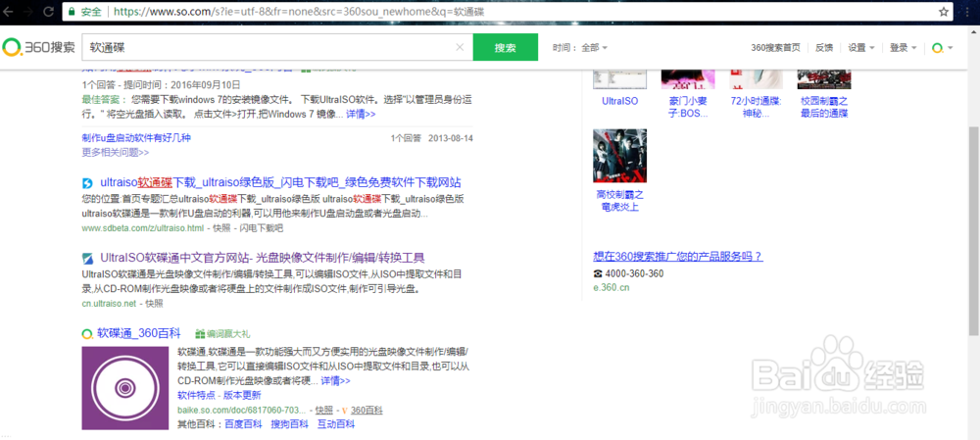Click sdbeta result favicon icon
980x440 pixels.
pos(87,183)
